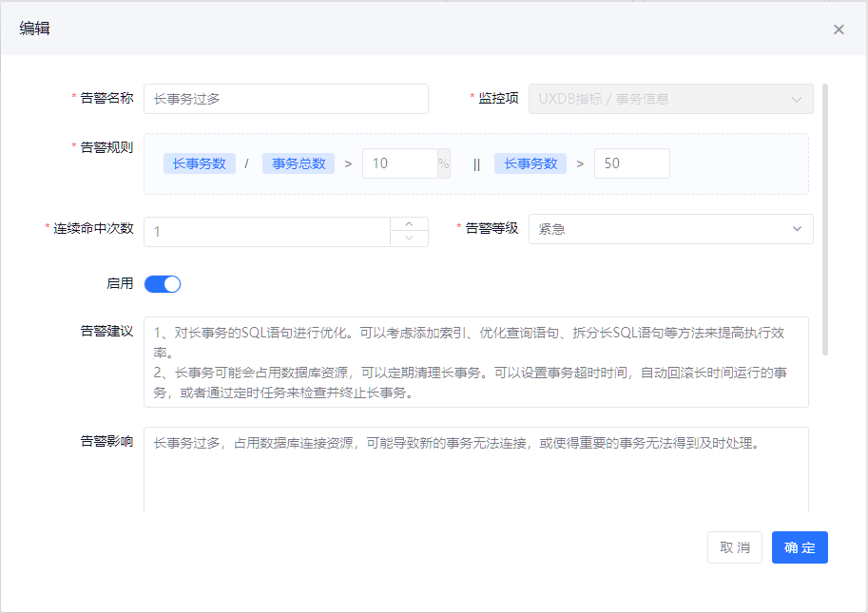The image size is (868, 613).
Task: Decrease 连续命中次数 with down arrow
Action: [409, 239]
